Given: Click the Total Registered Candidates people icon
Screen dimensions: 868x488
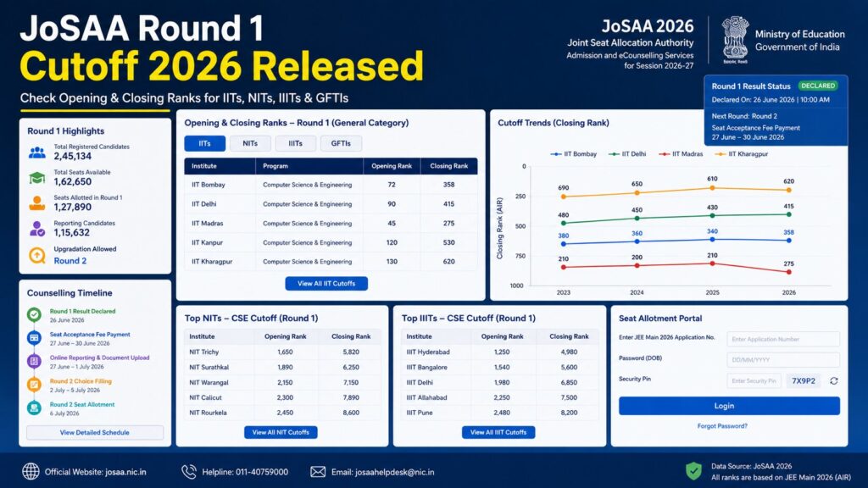Looking at the screenshot, I should click(x=37, y=152).
